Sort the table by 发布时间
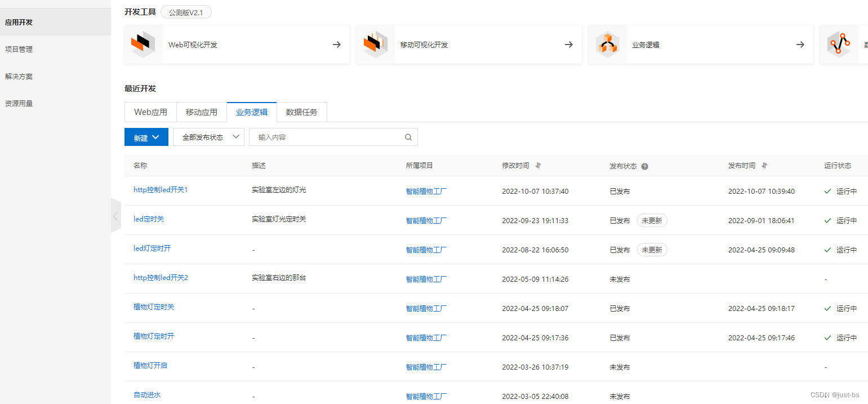The height and width of the screenshot is (404, 868). (x=764, y=165)
